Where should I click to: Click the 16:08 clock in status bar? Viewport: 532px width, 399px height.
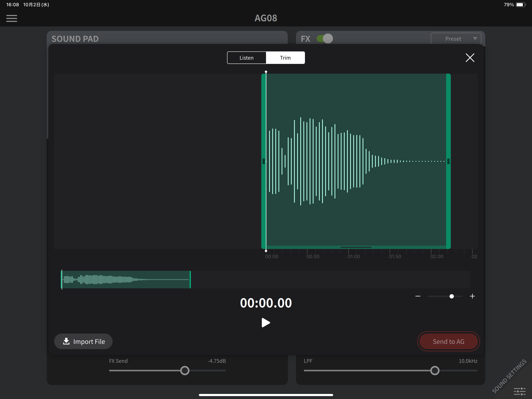coord(12,5)
